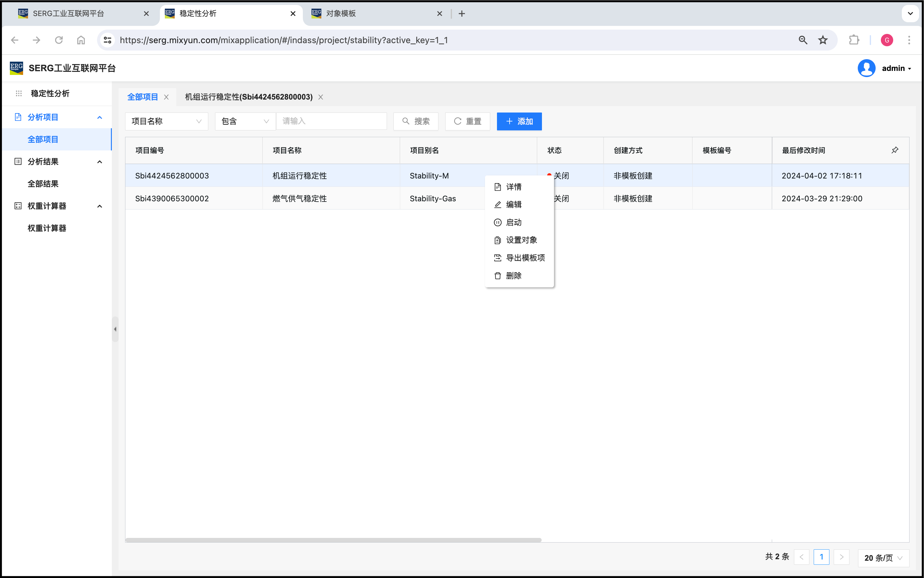Image resolution: width=924 pixels, height=578 pixels.
Task: Collapse the 权重计算器 sidebar section
Action: coord(100,206)
